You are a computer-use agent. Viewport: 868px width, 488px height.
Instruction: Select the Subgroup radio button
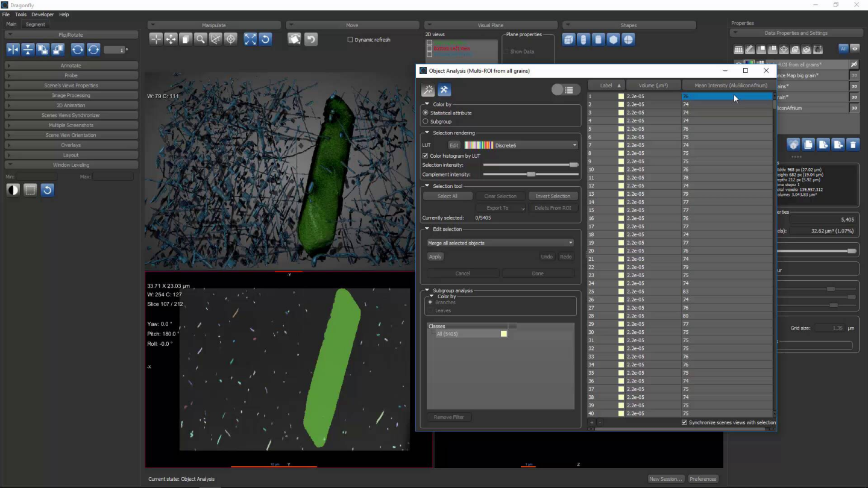(426, 122)
